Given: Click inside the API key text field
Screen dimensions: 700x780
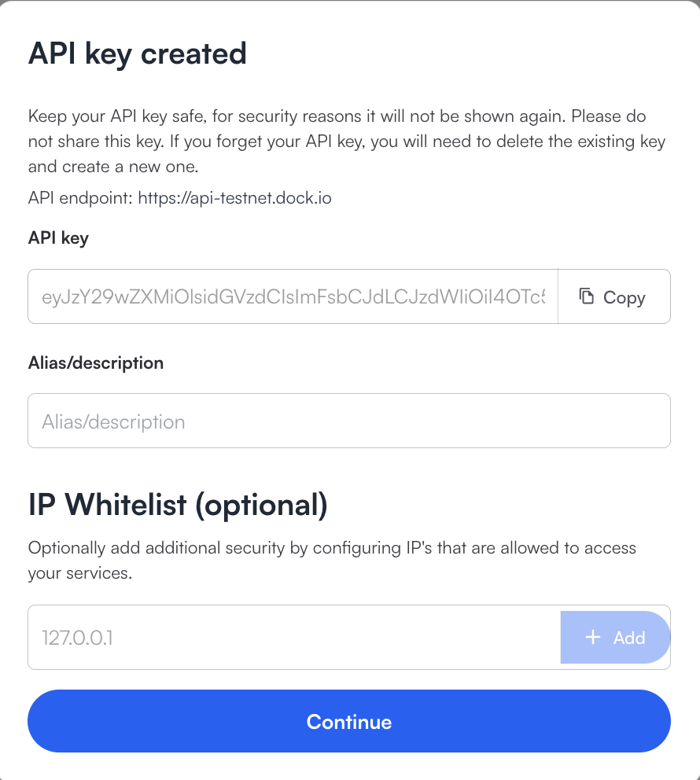Looking at the screenshot, I should [x=293, y=296].
